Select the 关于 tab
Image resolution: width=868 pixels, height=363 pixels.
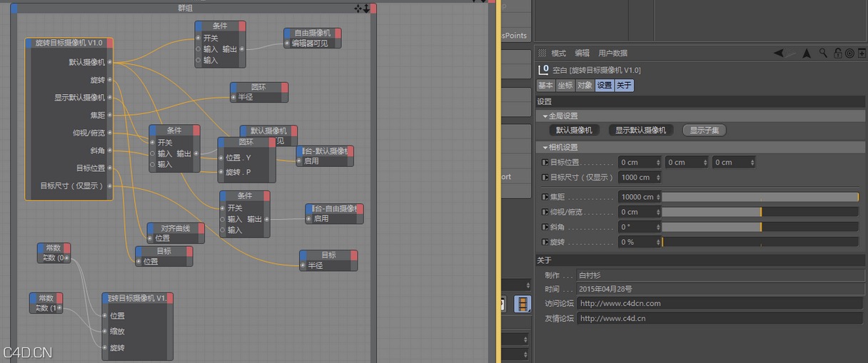(624, 86)
